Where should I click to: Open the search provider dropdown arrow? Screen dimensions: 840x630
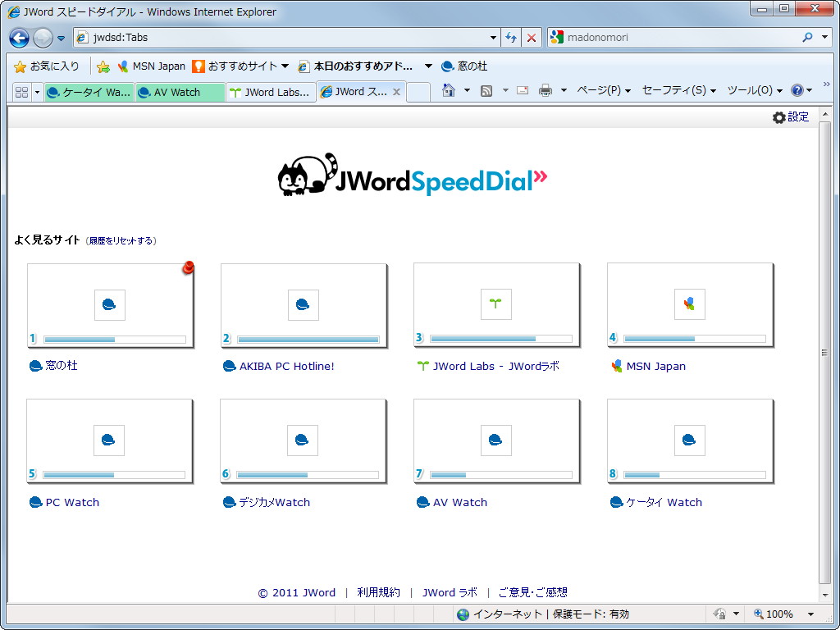tap(825, 38)
